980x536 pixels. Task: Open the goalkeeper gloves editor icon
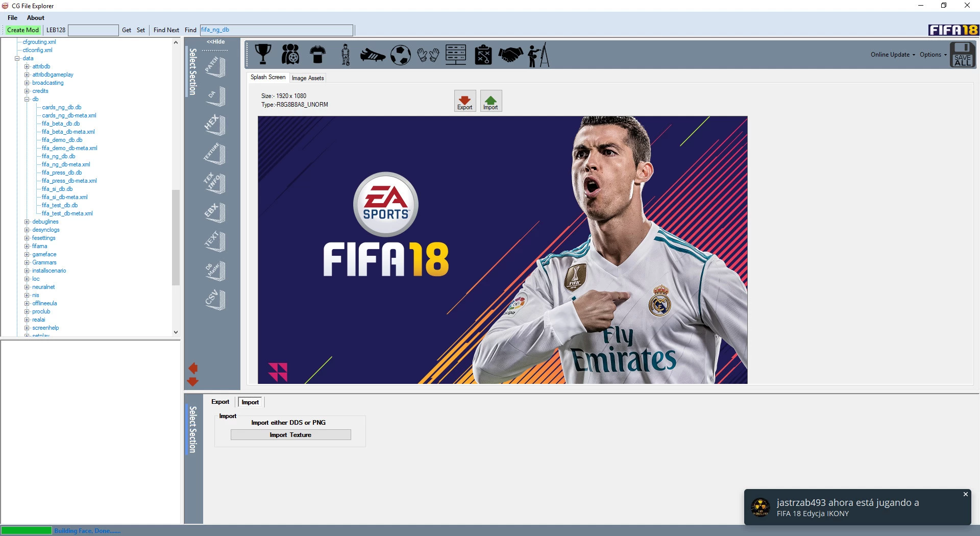click(x=428, y=55)
